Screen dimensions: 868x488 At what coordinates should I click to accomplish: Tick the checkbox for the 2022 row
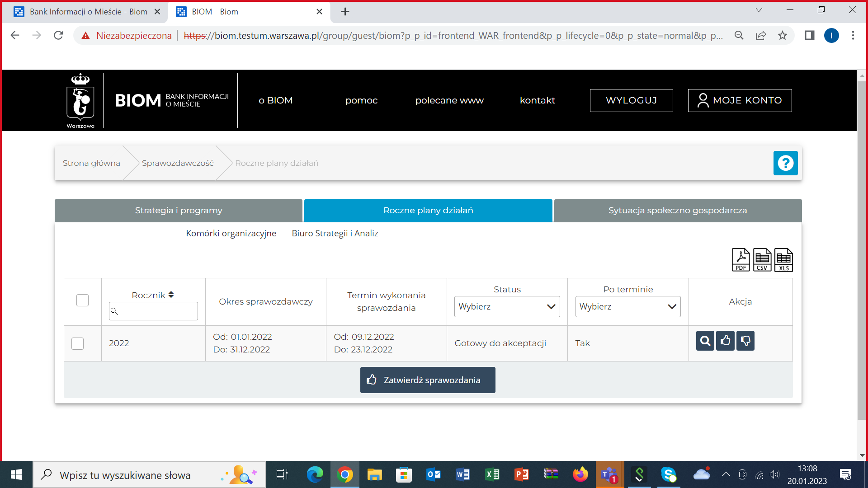(78, 343)
